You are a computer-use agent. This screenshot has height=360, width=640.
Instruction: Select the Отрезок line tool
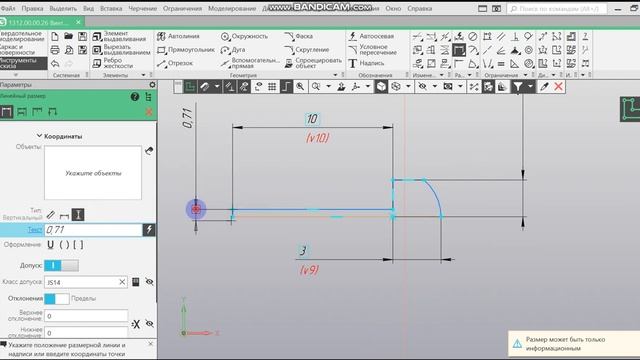175,63
